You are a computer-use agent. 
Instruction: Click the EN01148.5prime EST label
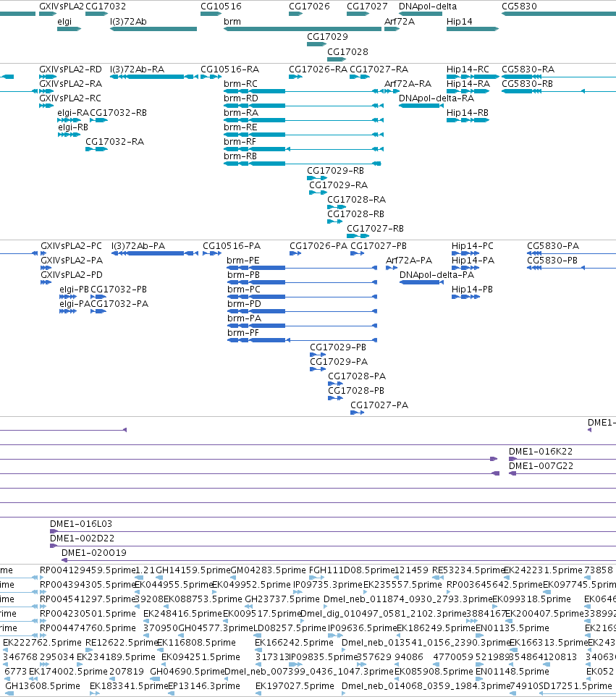click(512, 672)
